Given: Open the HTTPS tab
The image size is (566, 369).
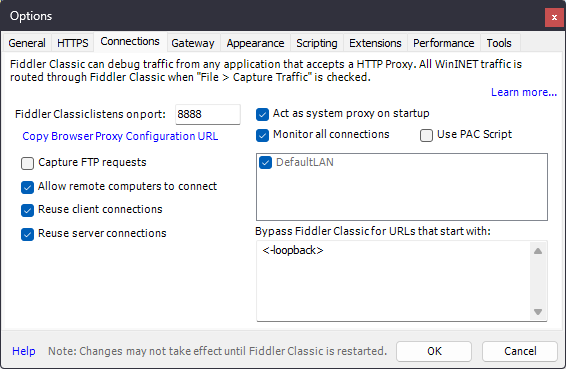Looking at the screenshot, I should pyautogui.click(x=73, y=43).
